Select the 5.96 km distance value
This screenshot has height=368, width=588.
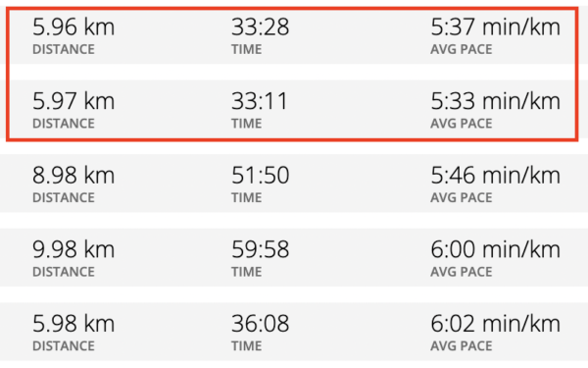click(73, 27)
